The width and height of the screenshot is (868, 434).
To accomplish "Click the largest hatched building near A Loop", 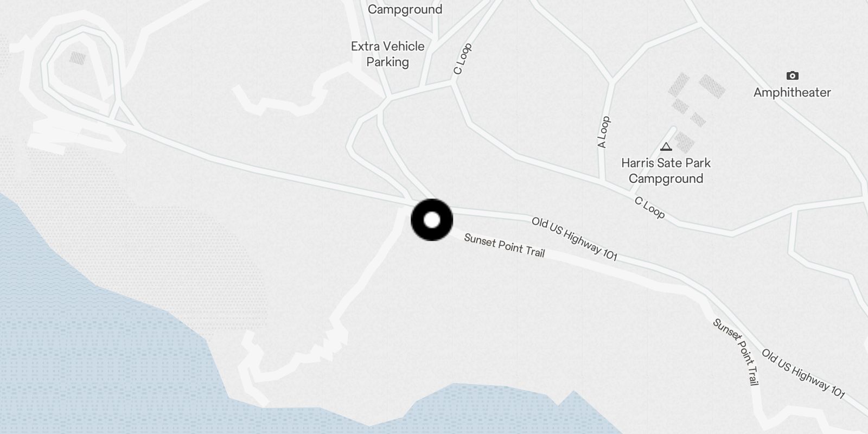I will pos(712,86).
